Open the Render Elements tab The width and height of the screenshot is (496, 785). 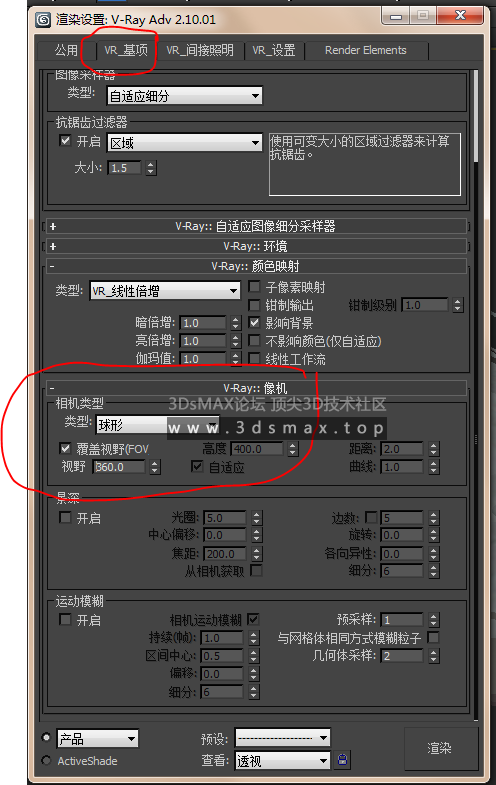[365, 50]
